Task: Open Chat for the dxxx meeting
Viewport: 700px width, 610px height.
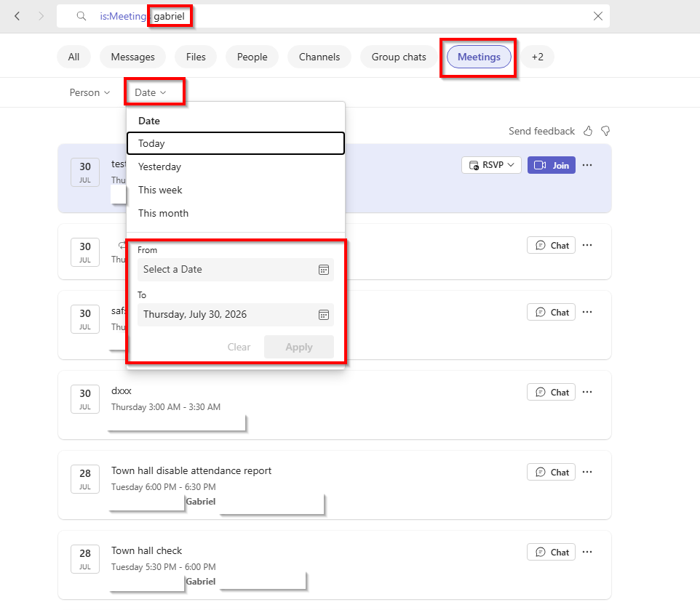Action: click(551, 393)
